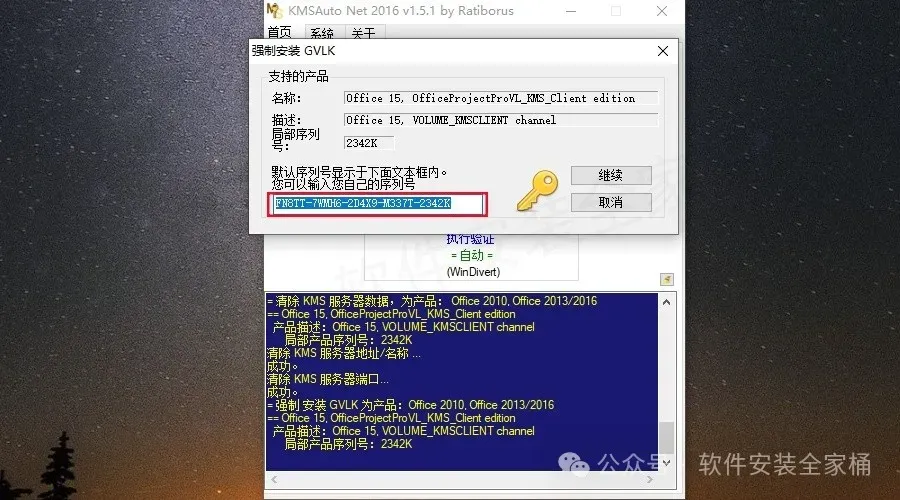Click the golden key icon in GVLK dialog

tap(538, 191)
